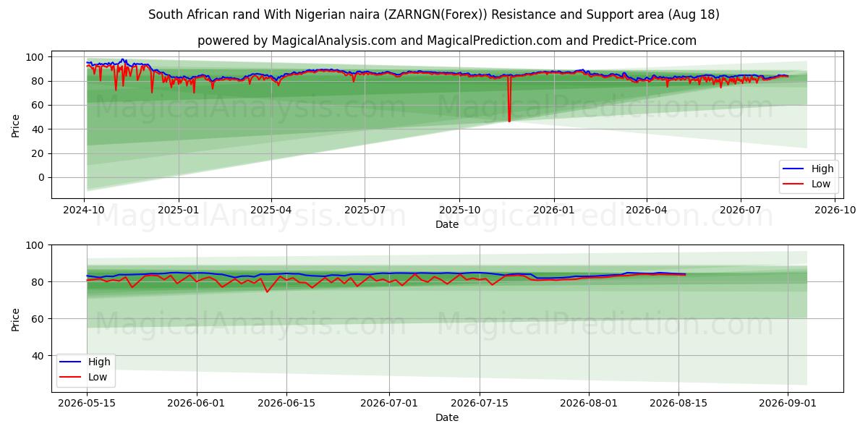Click the chart title mentioning ZARNGN(Forex)
Screen dimensions: 868x434
coord(434,14)
